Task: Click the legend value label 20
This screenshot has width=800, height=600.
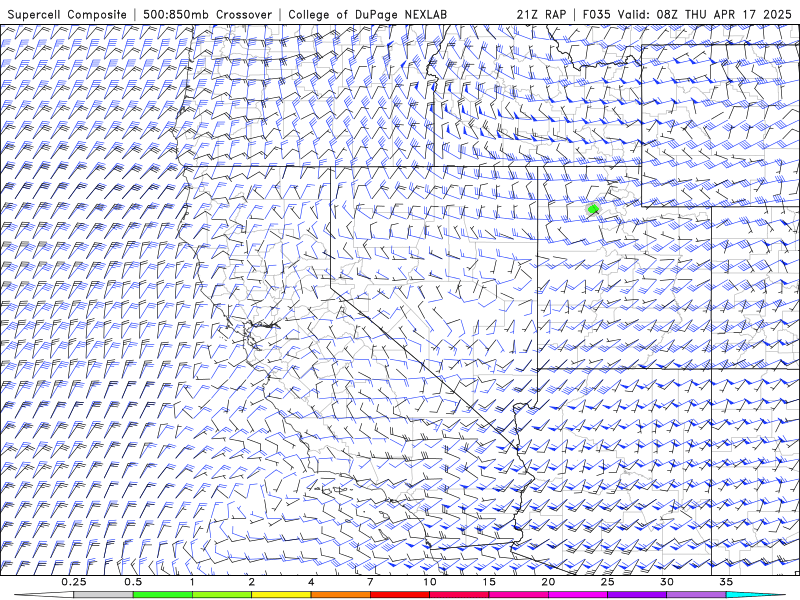Action: [548, 582]
